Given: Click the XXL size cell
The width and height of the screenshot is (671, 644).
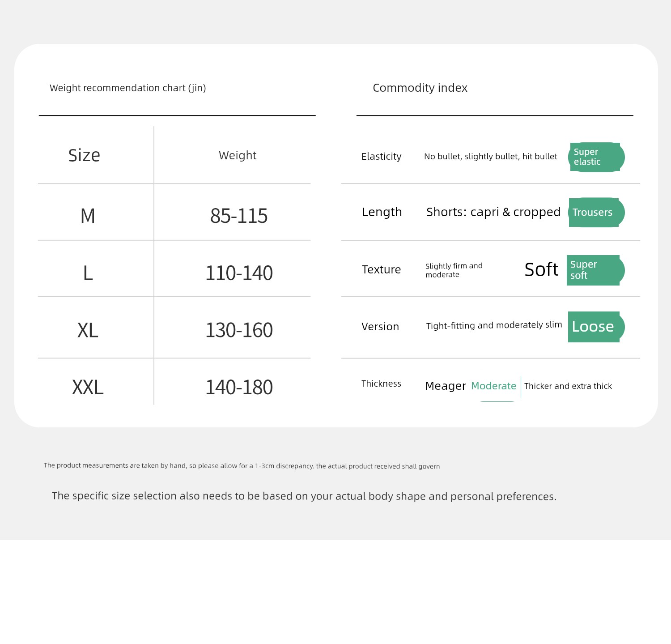Looking at the screenshot, I should (88, 387).
